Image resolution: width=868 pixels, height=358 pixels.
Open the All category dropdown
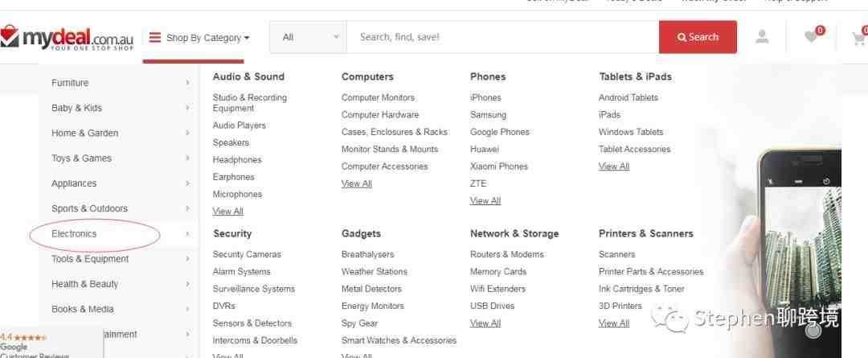309,37
